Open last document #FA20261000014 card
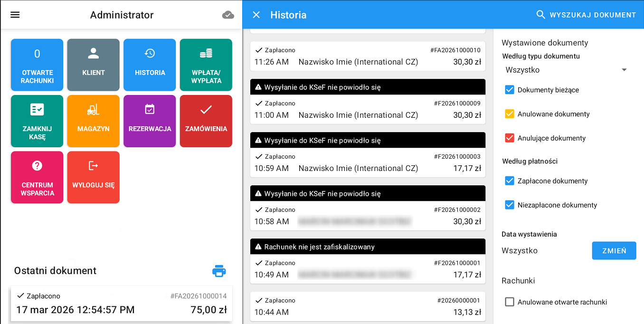This screenshot has height=324, width=644. [x=122, y=303]
